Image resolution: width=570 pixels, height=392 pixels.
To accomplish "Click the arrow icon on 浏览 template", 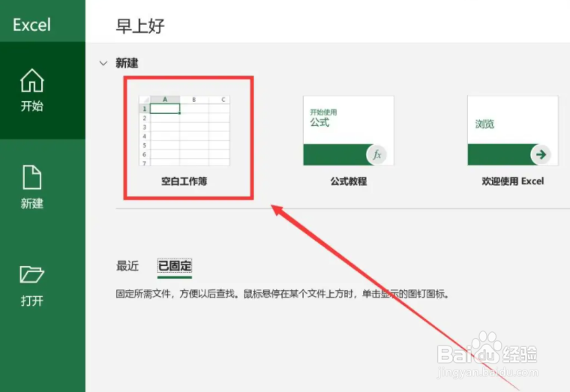I will point(541,154).
